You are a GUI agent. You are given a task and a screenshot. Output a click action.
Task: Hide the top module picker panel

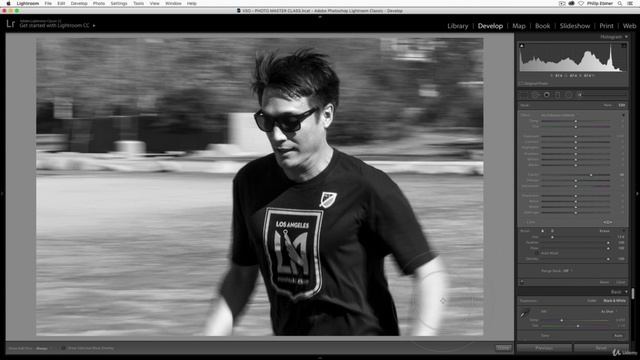[320, 17]
